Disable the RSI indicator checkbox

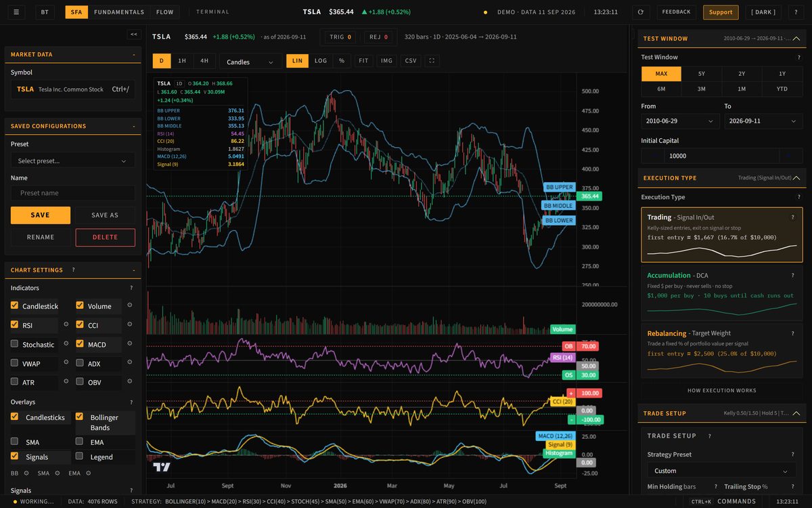tap(15, 324)
